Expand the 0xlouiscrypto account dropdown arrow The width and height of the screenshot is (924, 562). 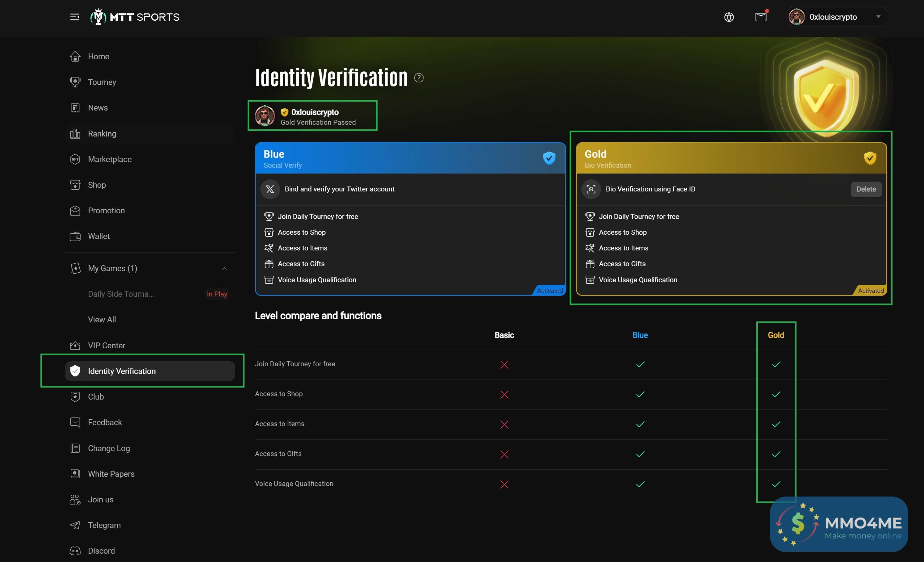click(x=878, y=17)
